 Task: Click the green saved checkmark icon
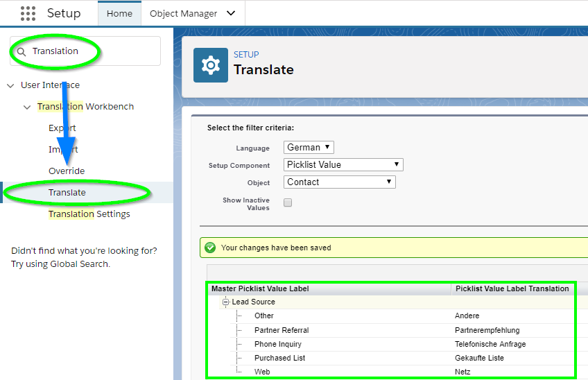click(210, 248)
